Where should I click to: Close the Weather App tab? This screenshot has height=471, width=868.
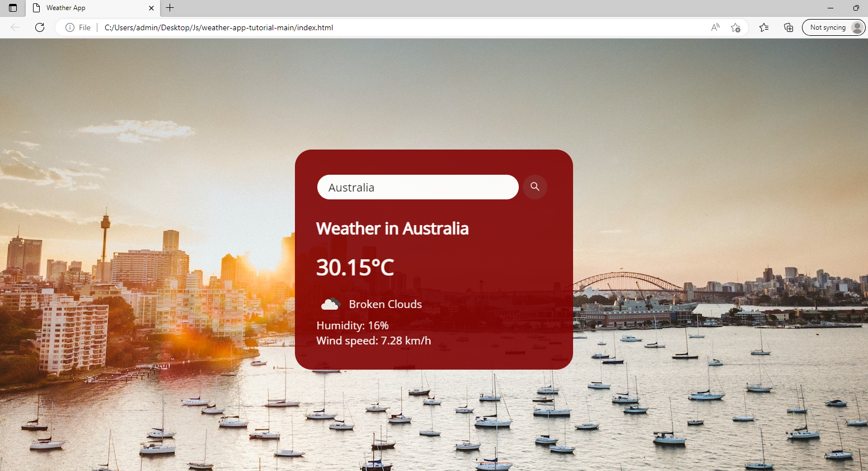tap(151, 8)
